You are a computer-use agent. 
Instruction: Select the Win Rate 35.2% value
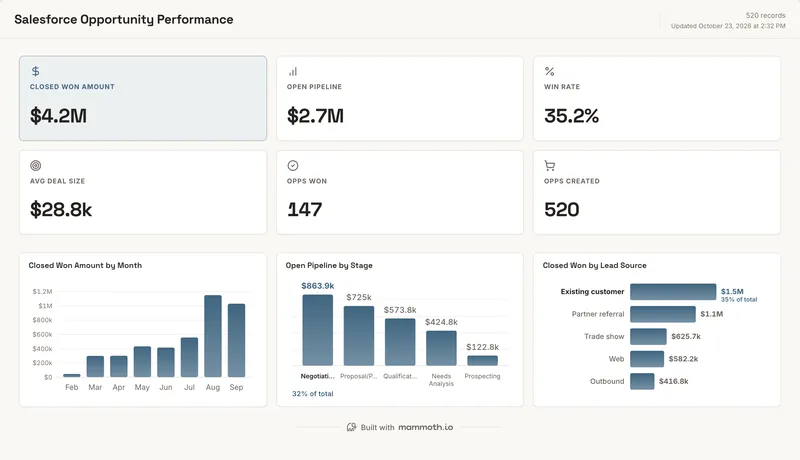[x=571, y=116]
